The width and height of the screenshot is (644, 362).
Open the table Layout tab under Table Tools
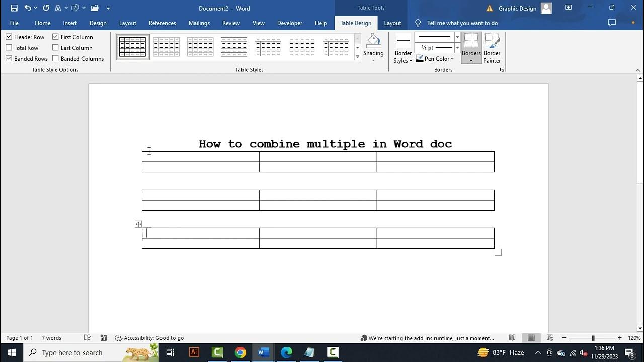(392, 23)
